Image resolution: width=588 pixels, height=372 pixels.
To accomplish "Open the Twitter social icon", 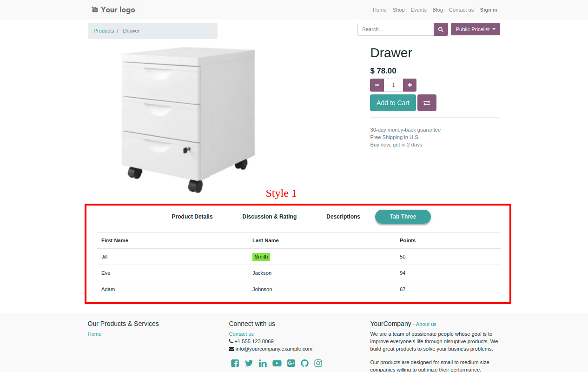I will [249, 363].
